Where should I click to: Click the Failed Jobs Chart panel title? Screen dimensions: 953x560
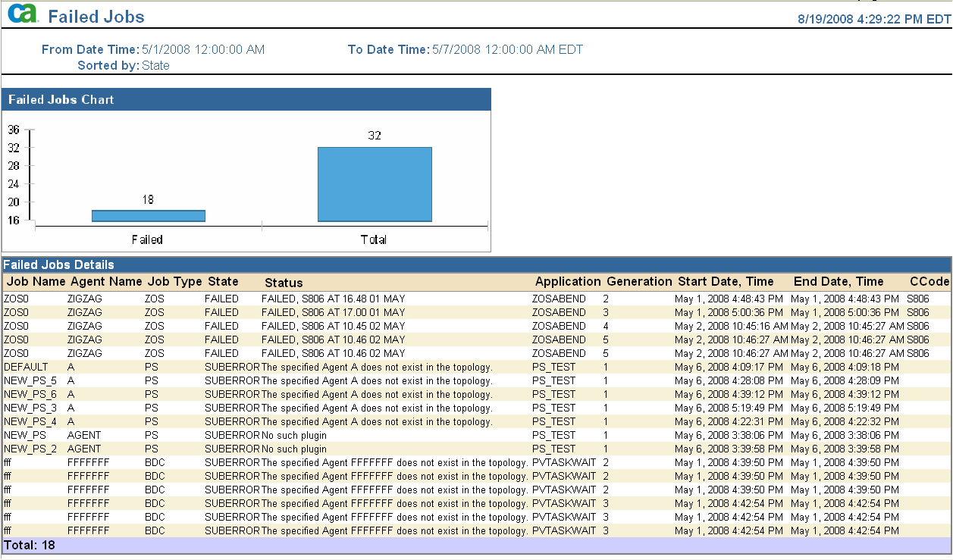(x=61, y=99)
